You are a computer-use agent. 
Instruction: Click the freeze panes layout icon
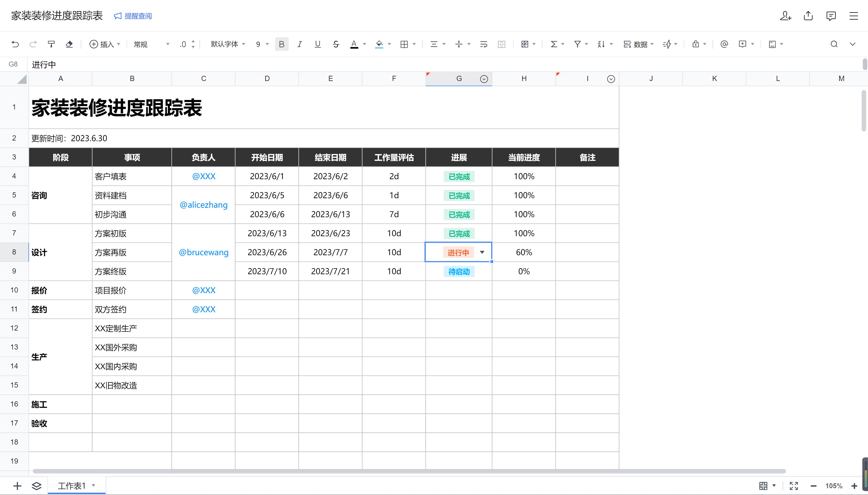tap(772, 44)
